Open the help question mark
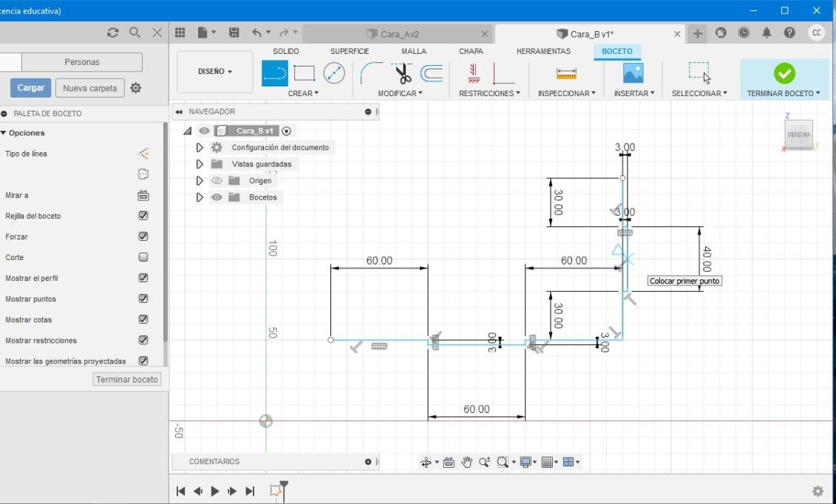836x504 pixels. [789, 33]
